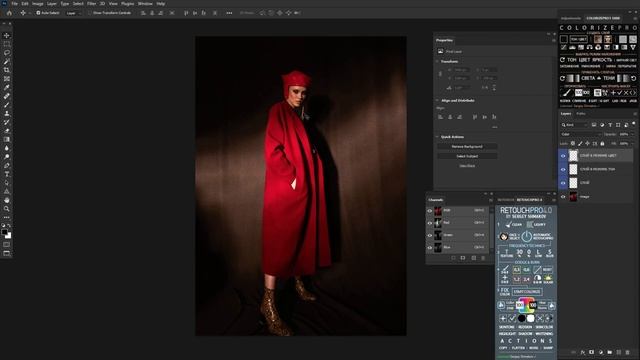Open the Window menu
The image size is (640, 360).
click(145, 4)
